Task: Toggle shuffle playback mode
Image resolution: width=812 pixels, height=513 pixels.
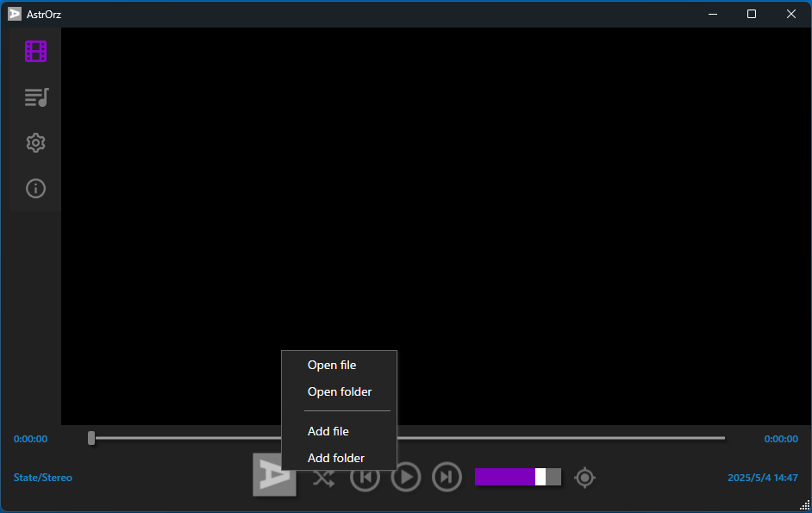Action: tap(323, 478)
